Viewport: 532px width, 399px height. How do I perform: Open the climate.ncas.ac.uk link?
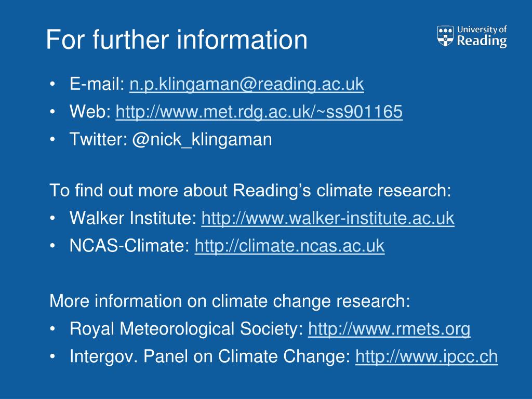click(x=290, y=246)
